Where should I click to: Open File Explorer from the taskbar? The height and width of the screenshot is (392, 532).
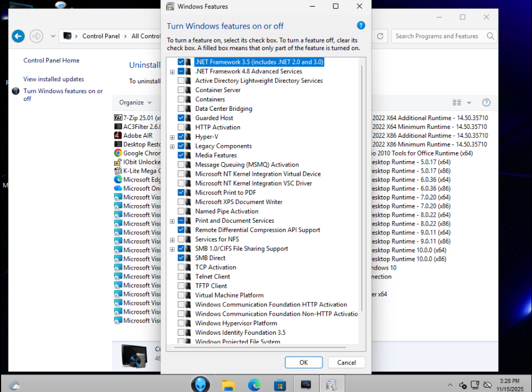coord(229,384)
